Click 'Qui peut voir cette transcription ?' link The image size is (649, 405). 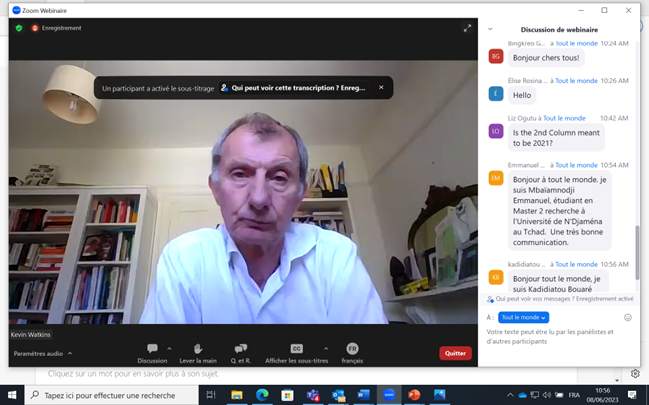tap(293, 88)
